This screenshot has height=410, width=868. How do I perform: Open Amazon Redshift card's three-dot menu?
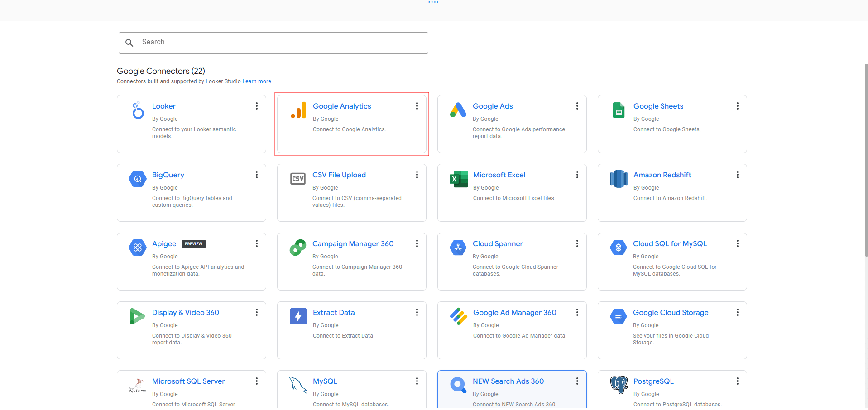pyautogui.click(x=738, y=175)
